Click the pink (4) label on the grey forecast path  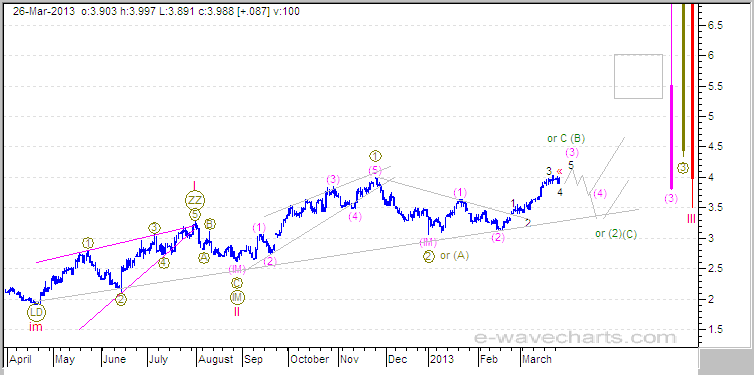click(x=600, y=194)
